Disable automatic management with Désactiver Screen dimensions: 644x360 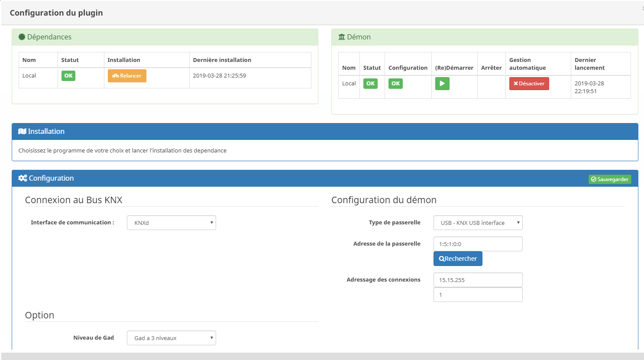(529, 84)
